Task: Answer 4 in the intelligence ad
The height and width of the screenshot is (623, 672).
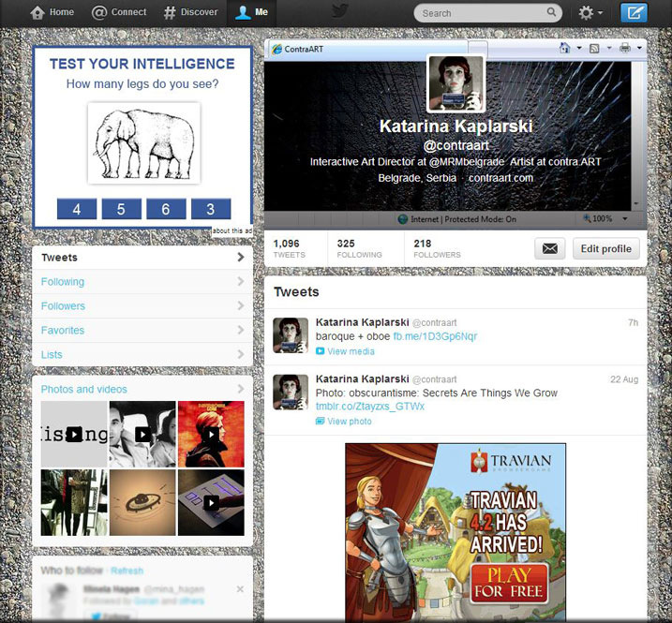Action: coord(77,209)
